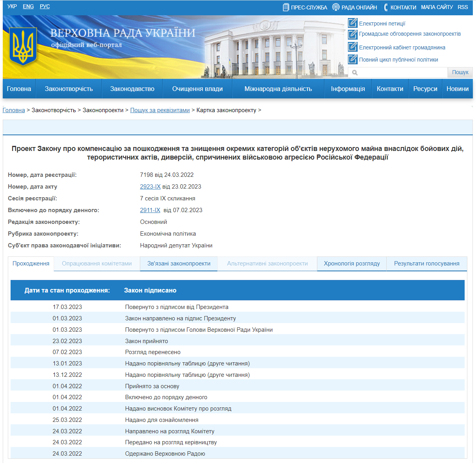
Task: Open the Новини menu item
Action: click(x=458, y=89)
